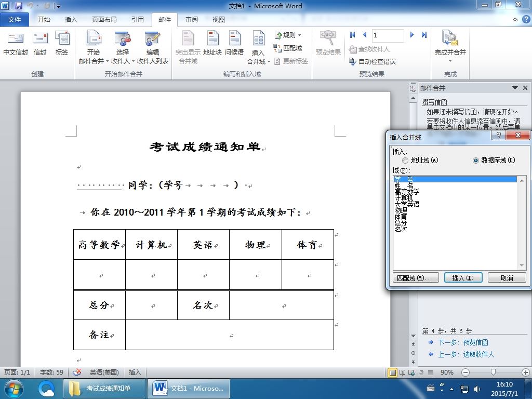The height and width of the screenshot is (399, 532).
Task: Select Draft view icon
Action: [431, 373]
